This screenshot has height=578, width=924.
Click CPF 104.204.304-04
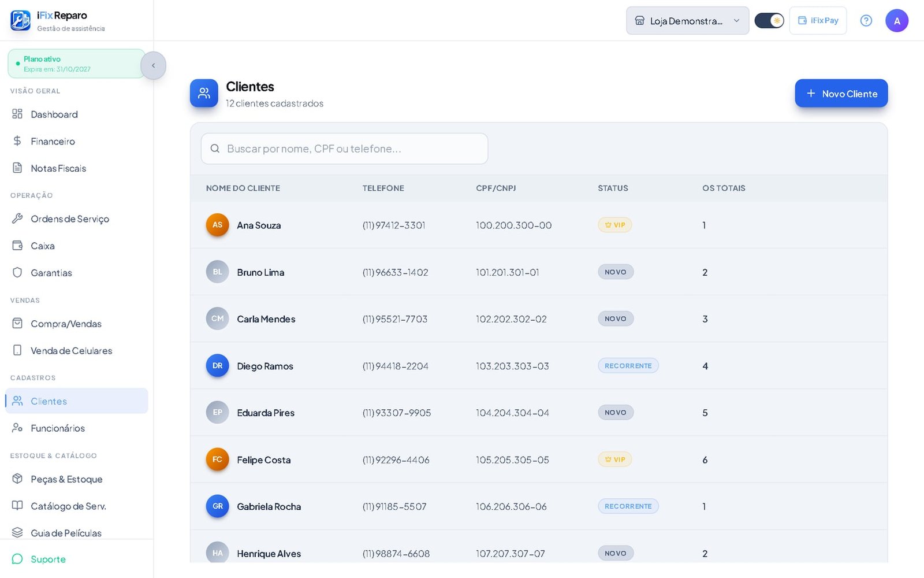512,413
